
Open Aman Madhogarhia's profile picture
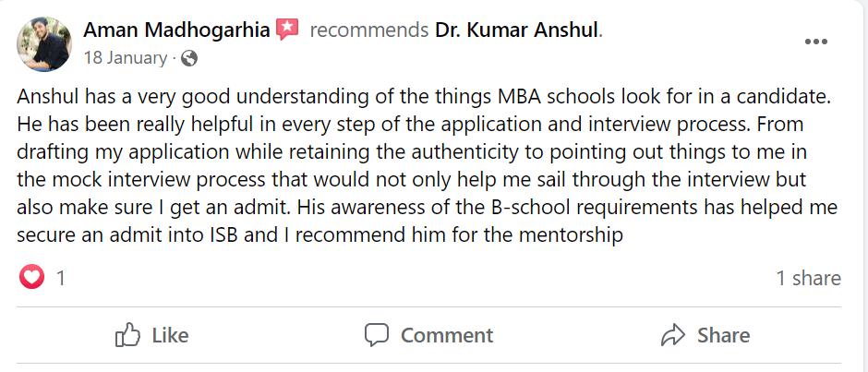pos(44,43)
